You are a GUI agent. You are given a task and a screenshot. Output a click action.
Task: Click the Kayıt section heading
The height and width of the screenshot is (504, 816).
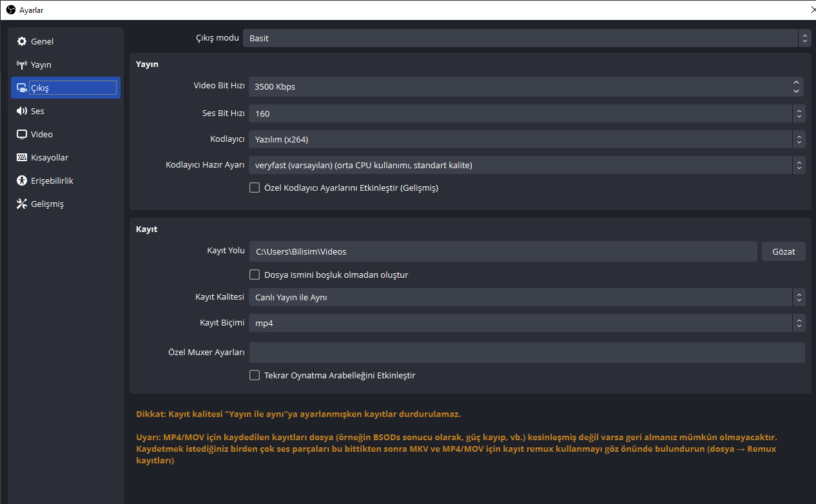click(x=146, y=229)
